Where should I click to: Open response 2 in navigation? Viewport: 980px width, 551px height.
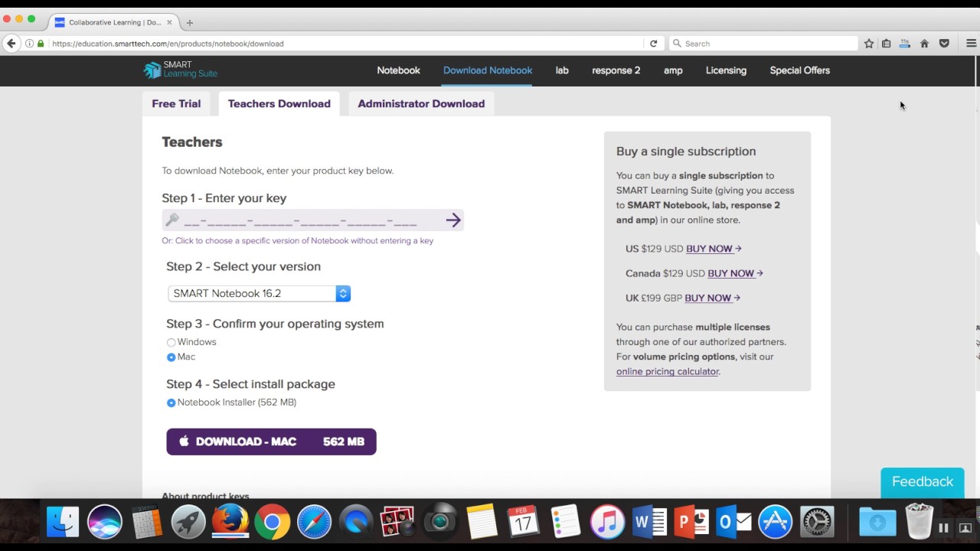click(616, 70)
